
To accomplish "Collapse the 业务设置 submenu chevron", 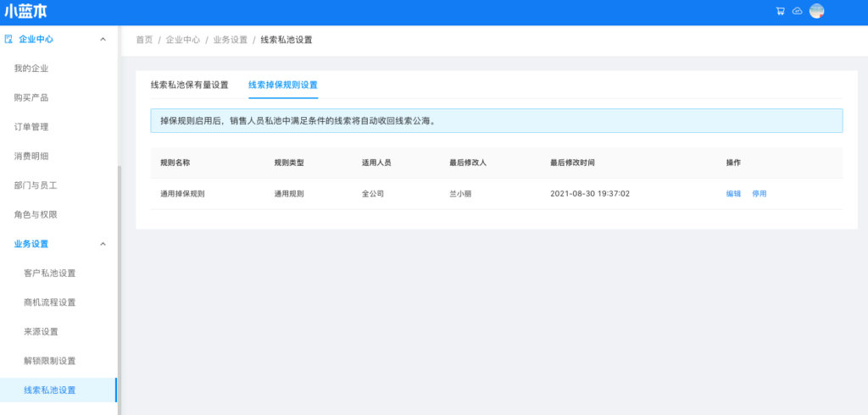I will [103, 244].
